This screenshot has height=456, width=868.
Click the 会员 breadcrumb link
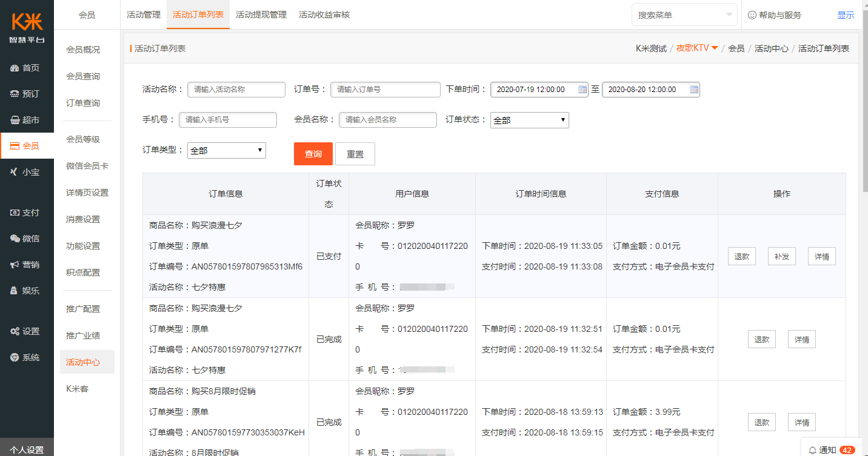point(736,48)
